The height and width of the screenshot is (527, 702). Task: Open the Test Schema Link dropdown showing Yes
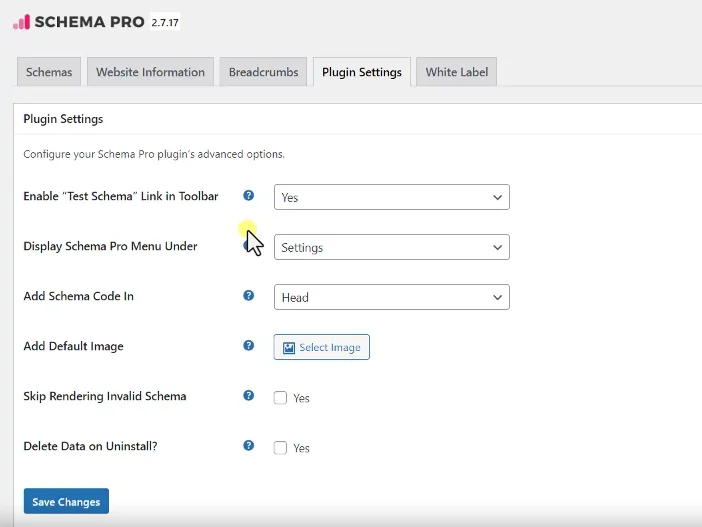pyautogui.click(x=392, y=197)
